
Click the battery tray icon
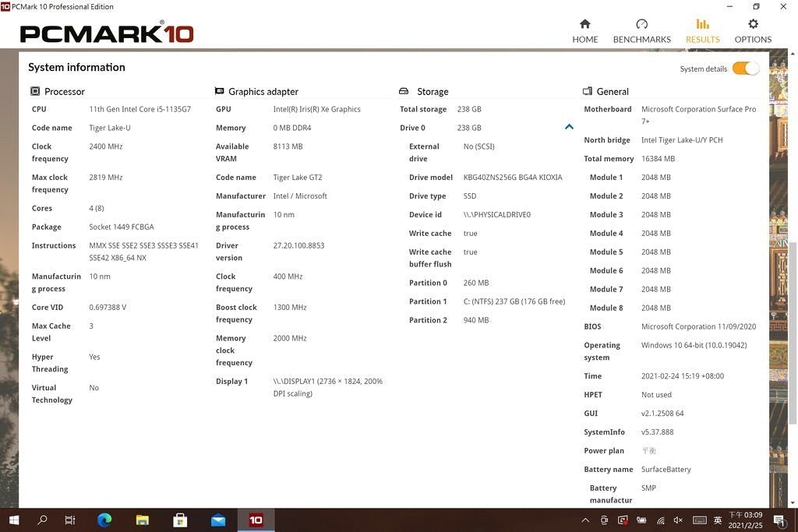641,520
